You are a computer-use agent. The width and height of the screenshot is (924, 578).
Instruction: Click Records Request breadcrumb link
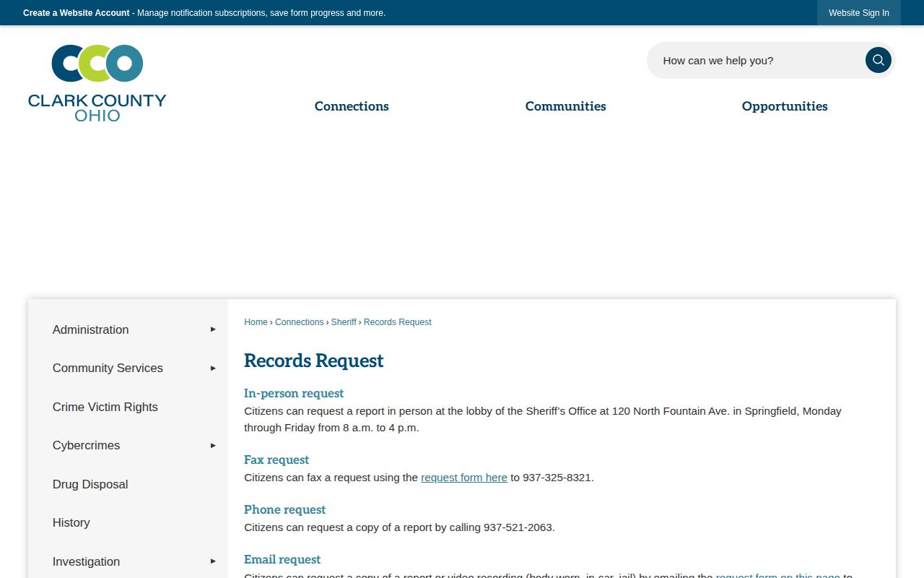[398, 322]
